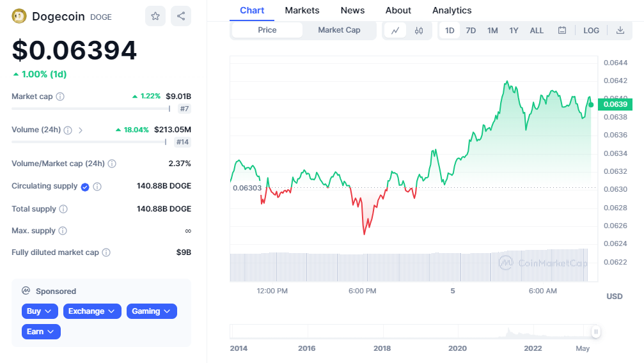Expand Volume (24h) chevron arrow
This screenshot has width=644, height=363.
click(x=81, y=130)
